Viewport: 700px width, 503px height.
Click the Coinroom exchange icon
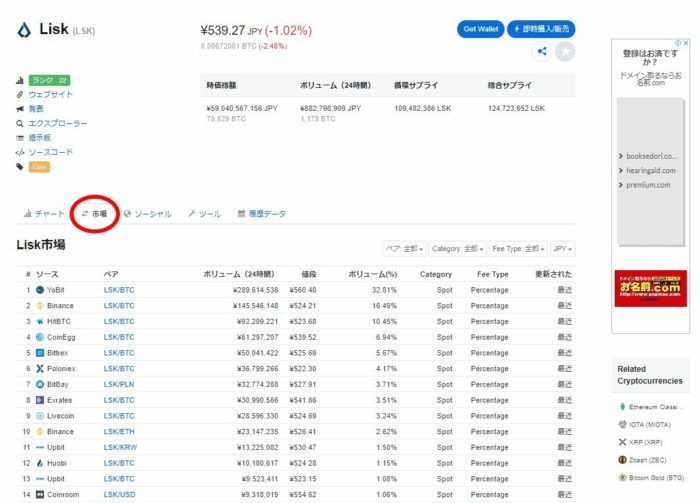coord(40,495)
